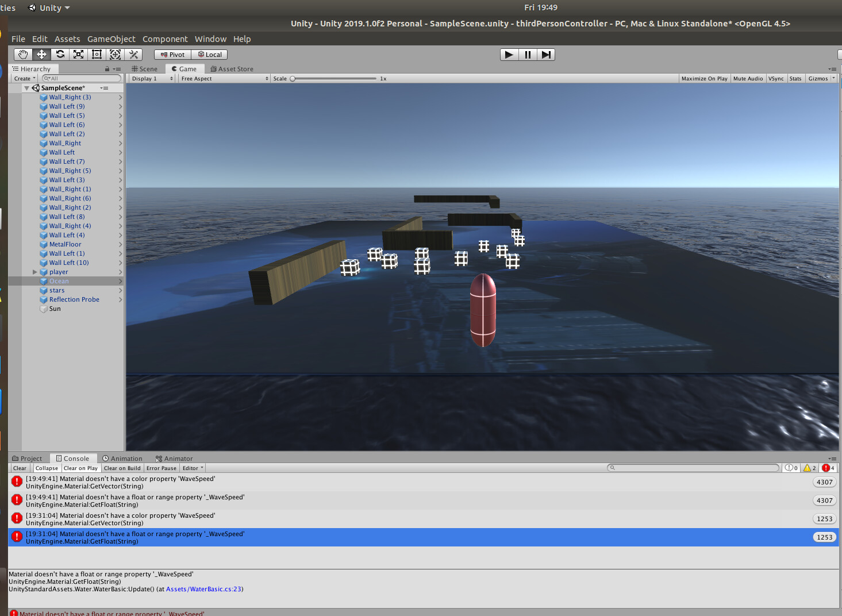Screen dimensions: 842x616
Task: Select the Rect Transform tool
Action: [x=97, y=54]
